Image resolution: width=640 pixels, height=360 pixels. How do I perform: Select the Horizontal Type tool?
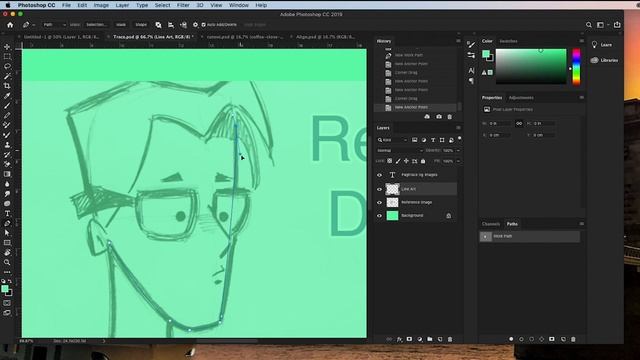[7, 213]
